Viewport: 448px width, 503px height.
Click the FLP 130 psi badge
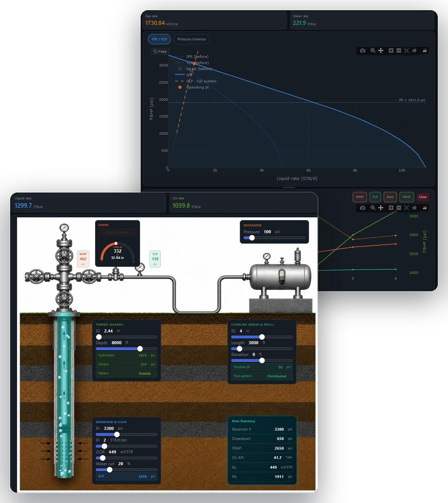(x=155, y=259)
